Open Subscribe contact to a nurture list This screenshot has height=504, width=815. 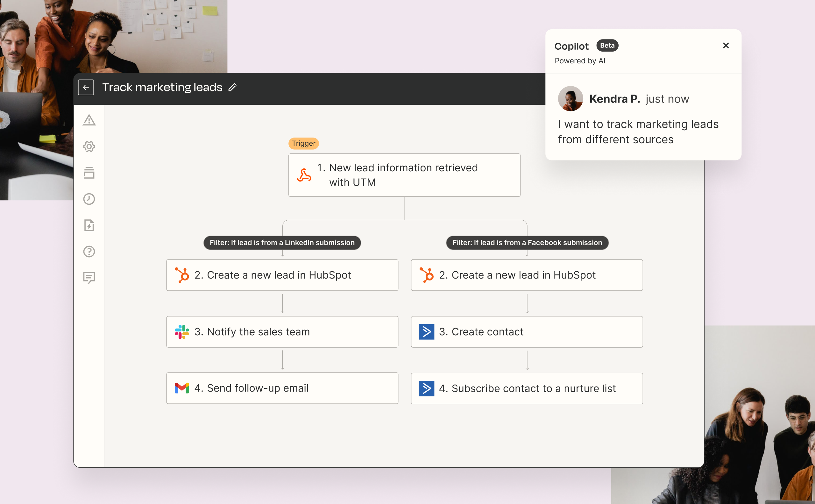click(527, 388)
